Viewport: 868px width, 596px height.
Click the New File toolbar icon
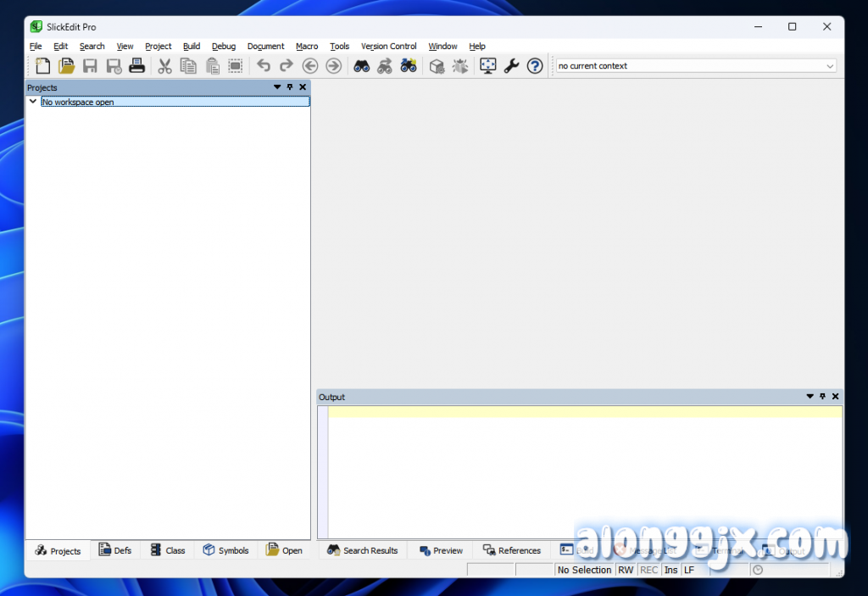coord(42,66)
